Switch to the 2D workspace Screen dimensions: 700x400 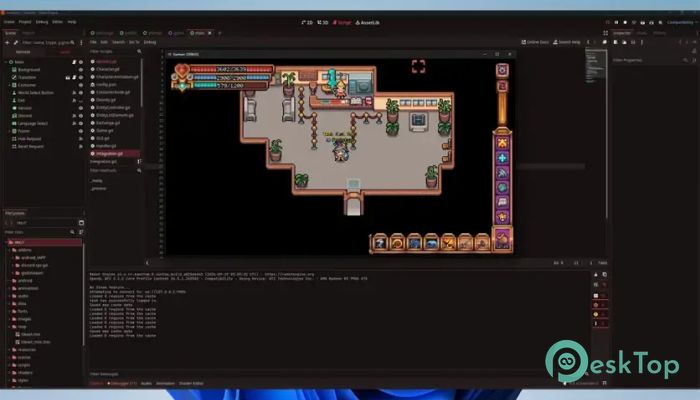pos(307,22)
